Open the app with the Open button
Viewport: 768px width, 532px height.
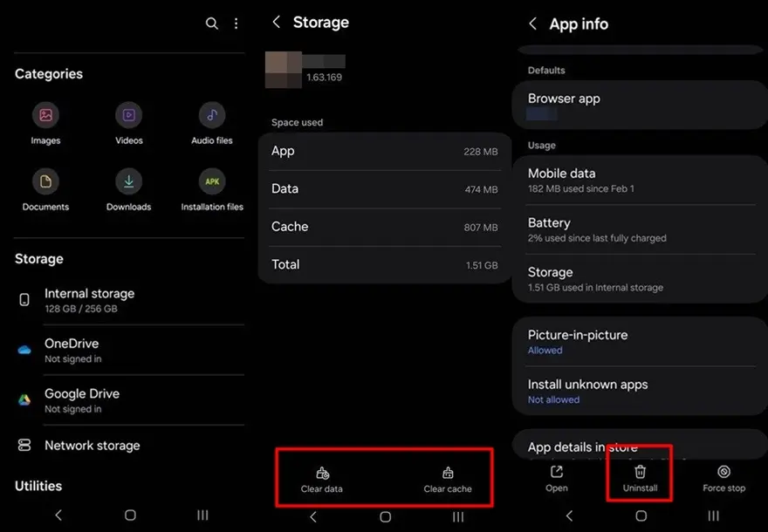point(556,477)
